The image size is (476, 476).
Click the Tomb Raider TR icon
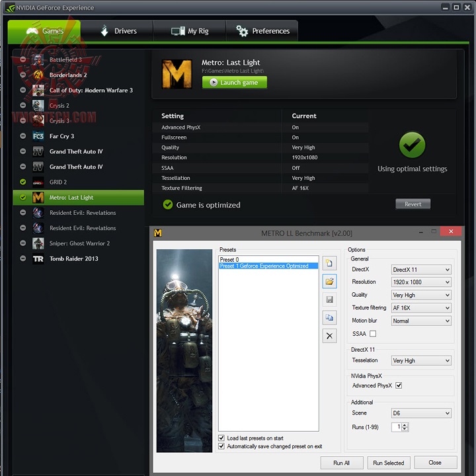[38, 258]
